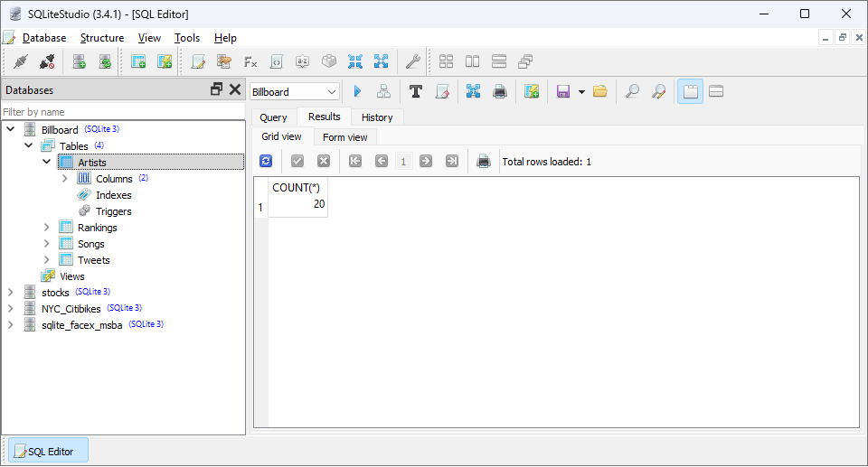Image resolution: width=868 pixels, height=467 pixels.
Task: Go to the next results page
Action: (x=426, y=161)
